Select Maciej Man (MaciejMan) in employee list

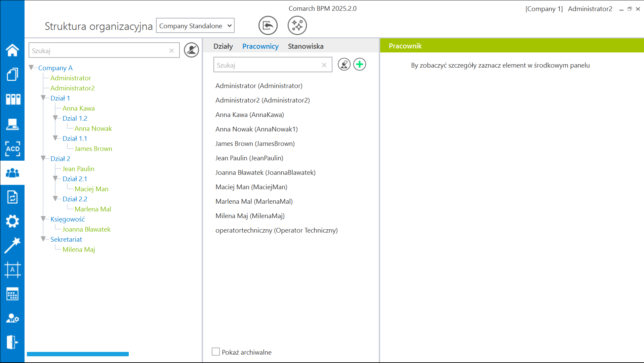(251, 187)
